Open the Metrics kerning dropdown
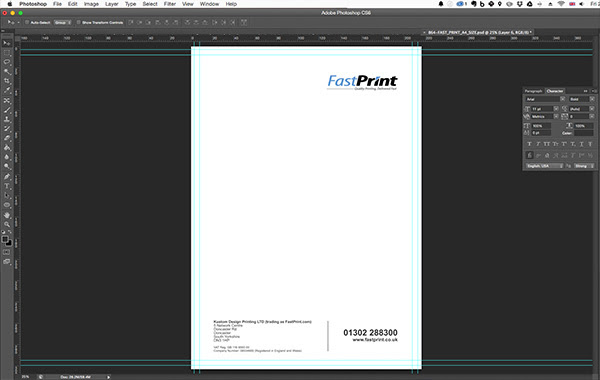 pyautogui.click(x=556, y=116)
